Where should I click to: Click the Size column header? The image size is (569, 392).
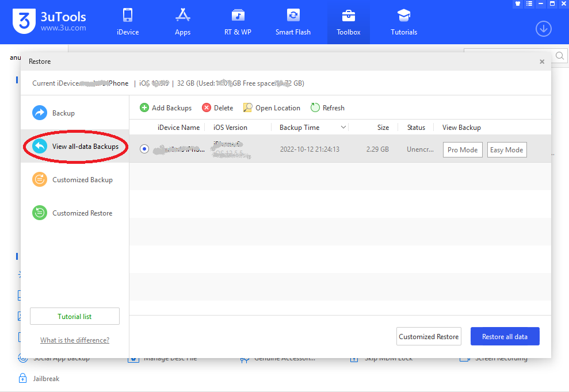[x=383, y=128]
